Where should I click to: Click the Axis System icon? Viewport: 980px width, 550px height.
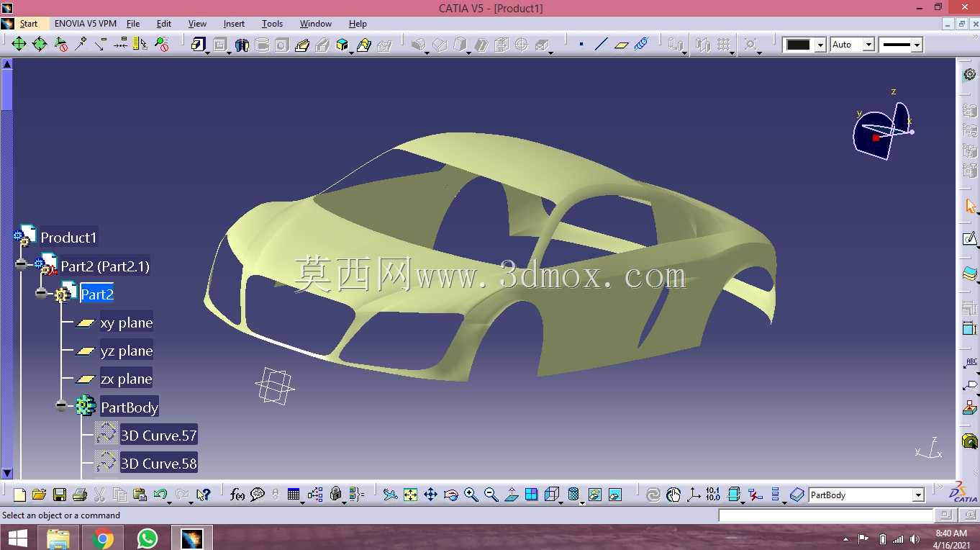pyautogui.click(x=694, y=495)
